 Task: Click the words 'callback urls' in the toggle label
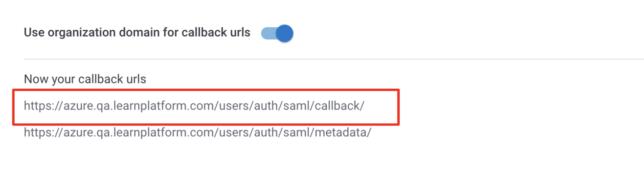(x=216, y=33)
